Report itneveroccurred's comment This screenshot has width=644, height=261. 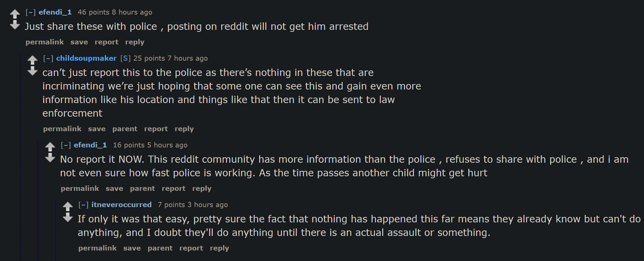coord(191,248)
